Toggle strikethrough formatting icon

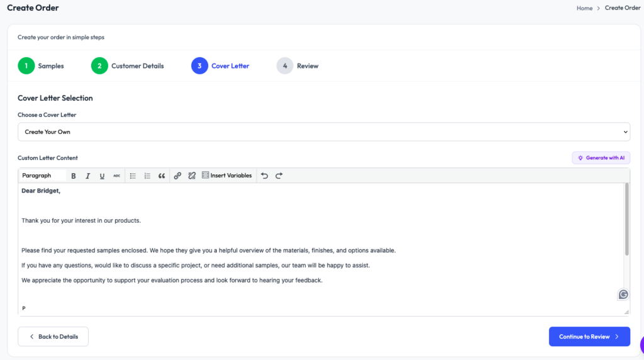point(116,176)
